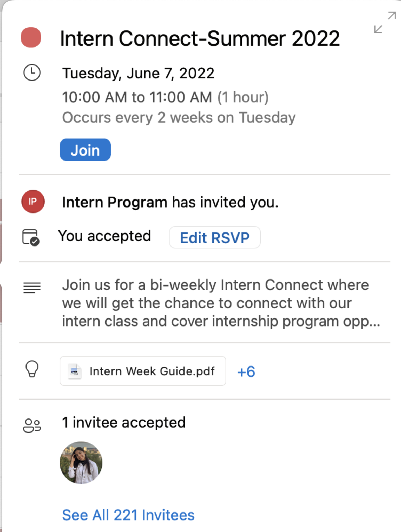The width and height of the screenshot is (401, 532).
Task: Click the 'Occurs every 2 weeks' recurrence text
Action: point(179,117)
